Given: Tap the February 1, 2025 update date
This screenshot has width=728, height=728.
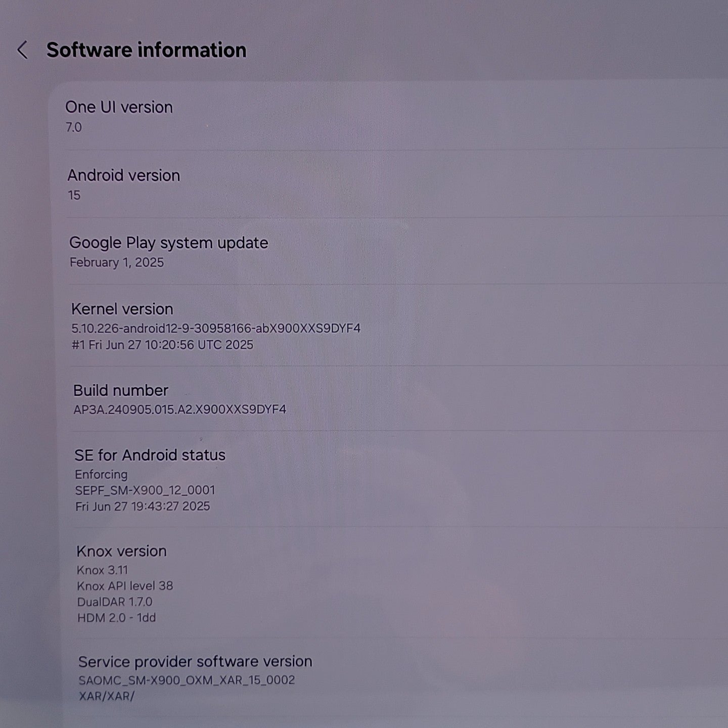Looking at the screenshot, I should click(117, 262).
